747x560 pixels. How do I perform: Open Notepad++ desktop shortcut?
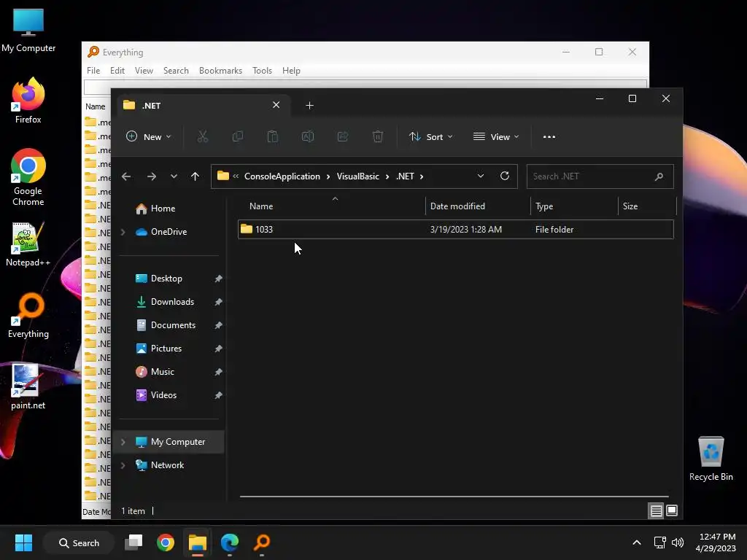click(x=28, y=244)
